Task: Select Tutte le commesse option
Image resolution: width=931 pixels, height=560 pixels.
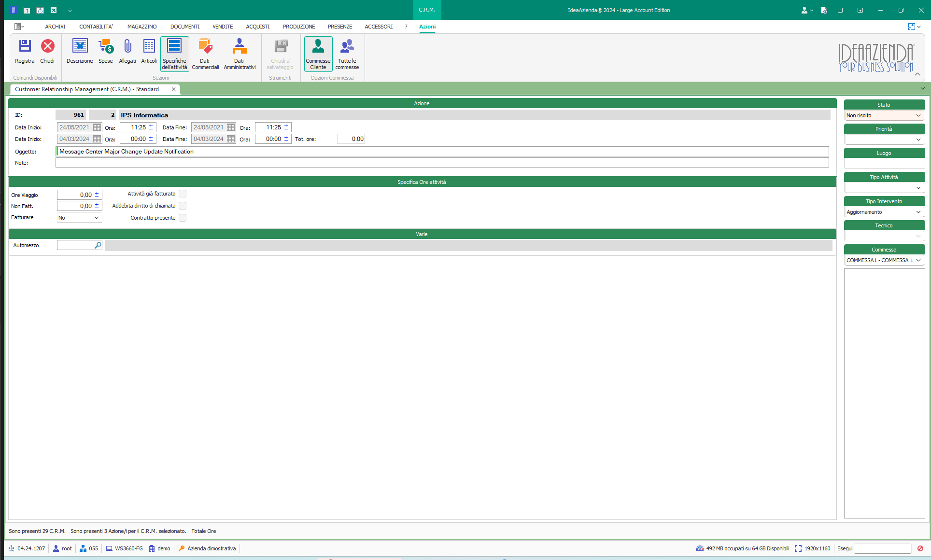Action: click(347, 54)
